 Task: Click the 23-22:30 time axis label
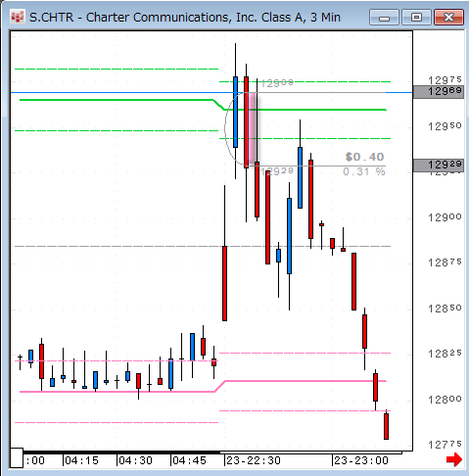254,460
